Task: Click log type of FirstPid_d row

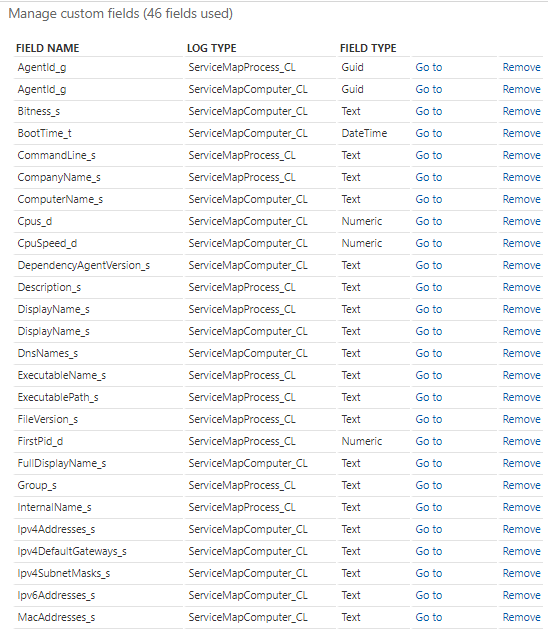Action: tap(242, 441)
